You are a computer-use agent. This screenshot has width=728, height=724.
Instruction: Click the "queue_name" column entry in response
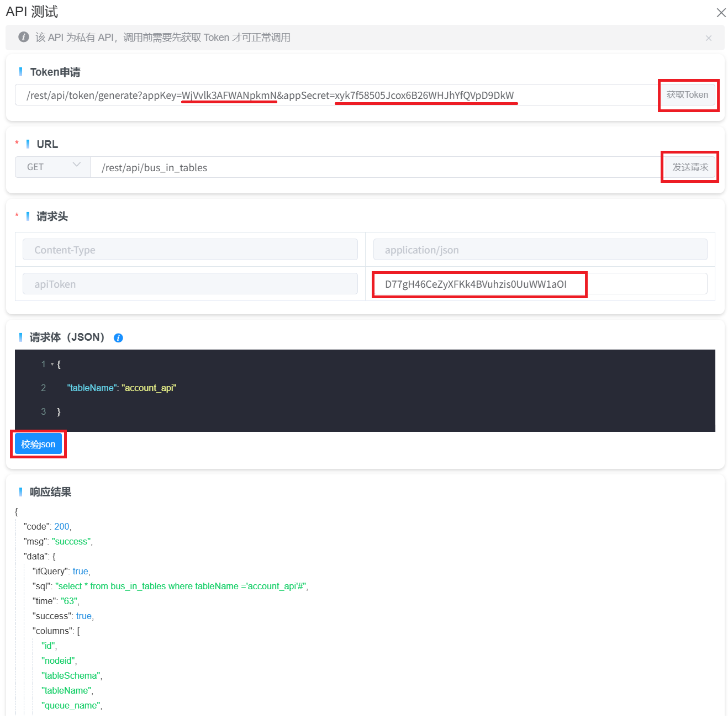coord(71,705)
